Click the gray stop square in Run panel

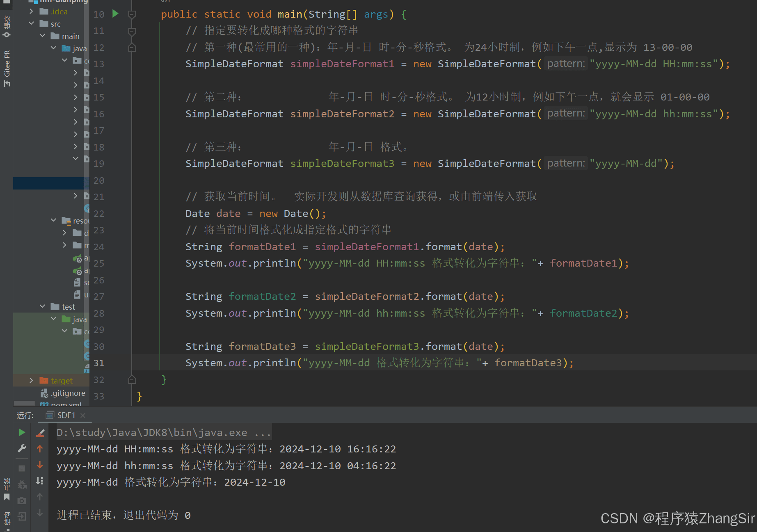[x=22, y=468]
